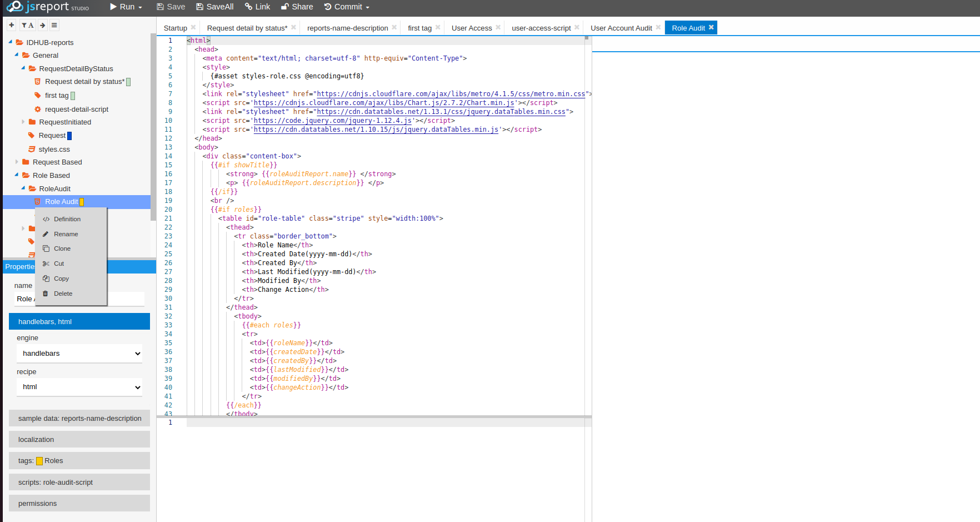Switch to the User Account Audit tab
The image size is (980, 522).
point(621,28)
